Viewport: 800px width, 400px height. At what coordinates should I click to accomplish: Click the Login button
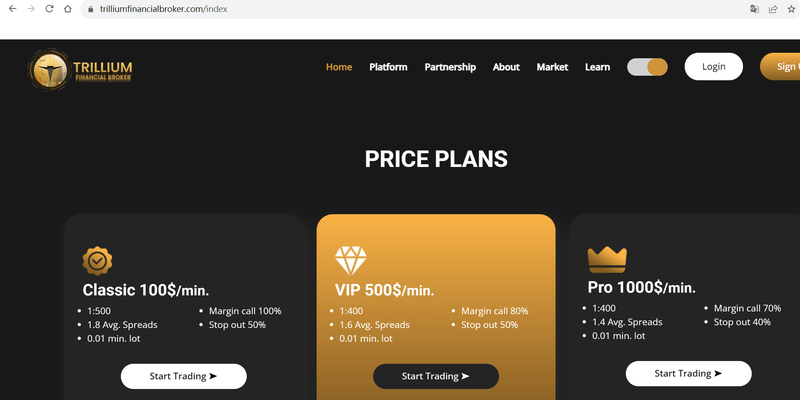tap(713, 66)
